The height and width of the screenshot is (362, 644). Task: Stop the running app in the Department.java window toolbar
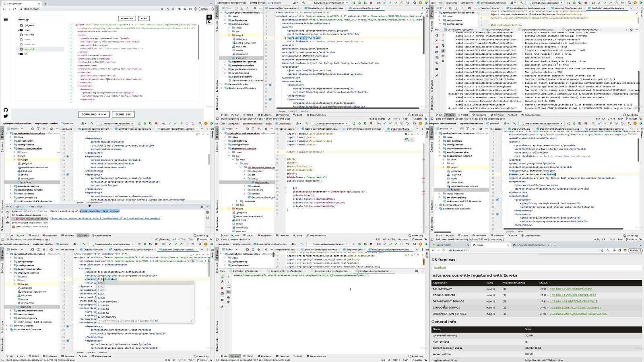371,124
